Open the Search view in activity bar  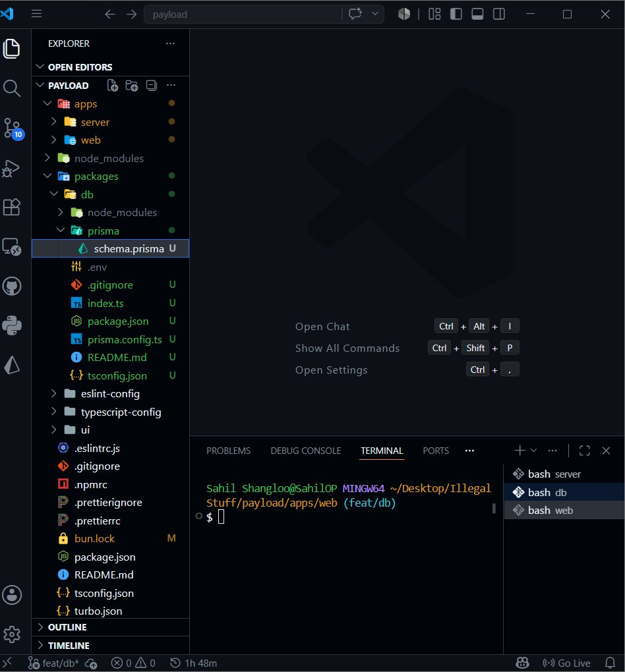12,88
